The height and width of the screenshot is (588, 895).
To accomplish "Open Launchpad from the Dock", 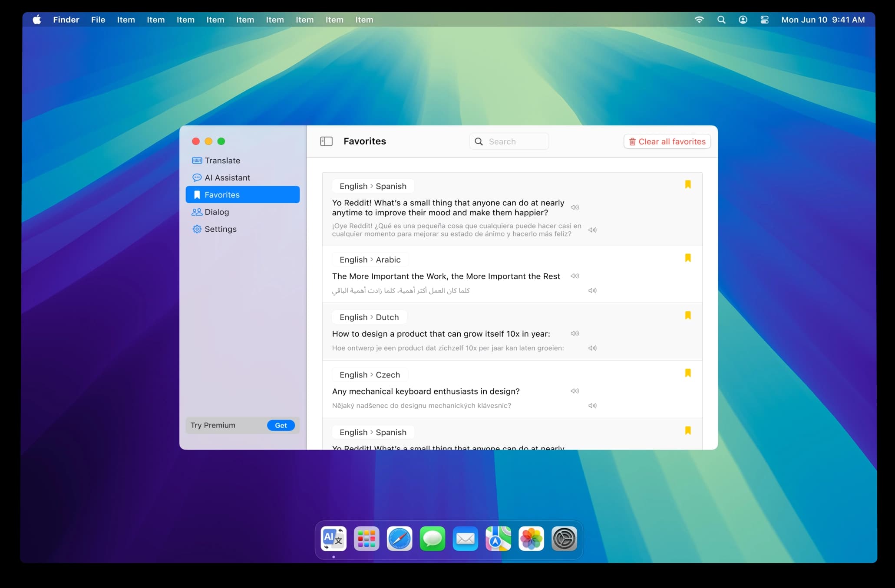I will tap(367, 539).
